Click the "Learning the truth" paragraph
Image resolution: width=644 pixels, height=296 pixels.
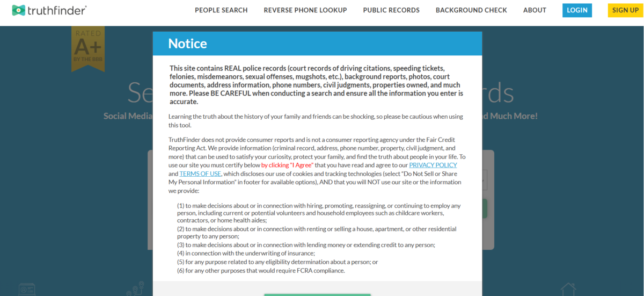point(316,121)
